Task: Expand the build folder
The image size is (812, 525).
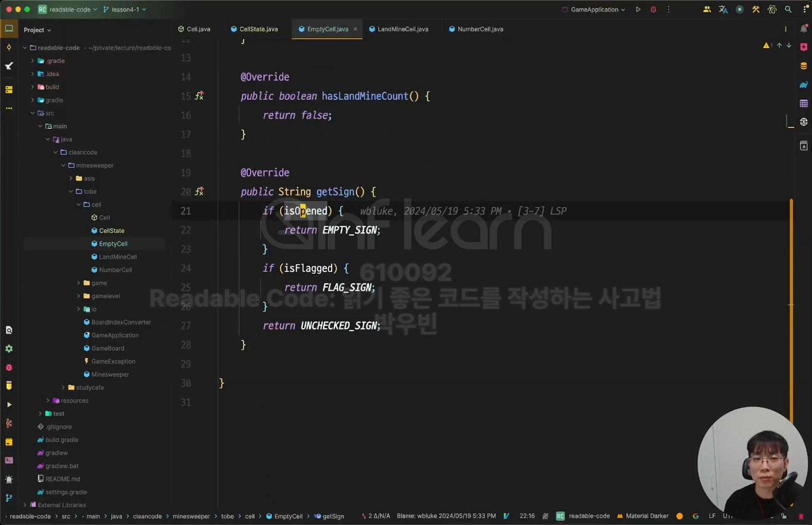Action: click(x=33, y=87)
